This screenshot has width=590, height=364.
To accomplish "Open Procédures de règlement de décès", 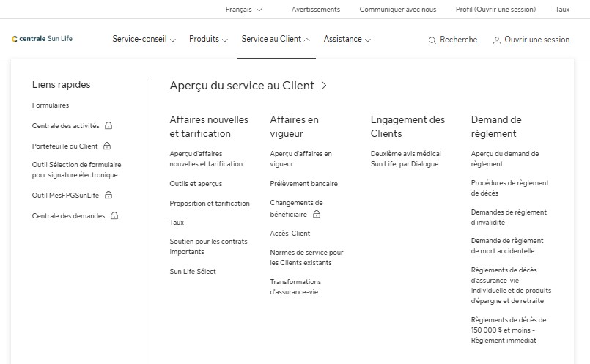I will click(x=509, y=188).
